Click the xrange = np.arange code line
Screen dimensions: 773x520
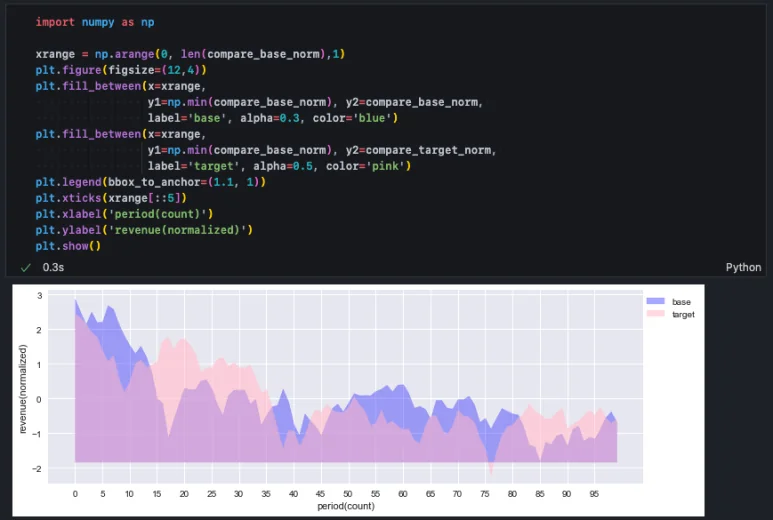pyautogui.click(x=190, y=53)
